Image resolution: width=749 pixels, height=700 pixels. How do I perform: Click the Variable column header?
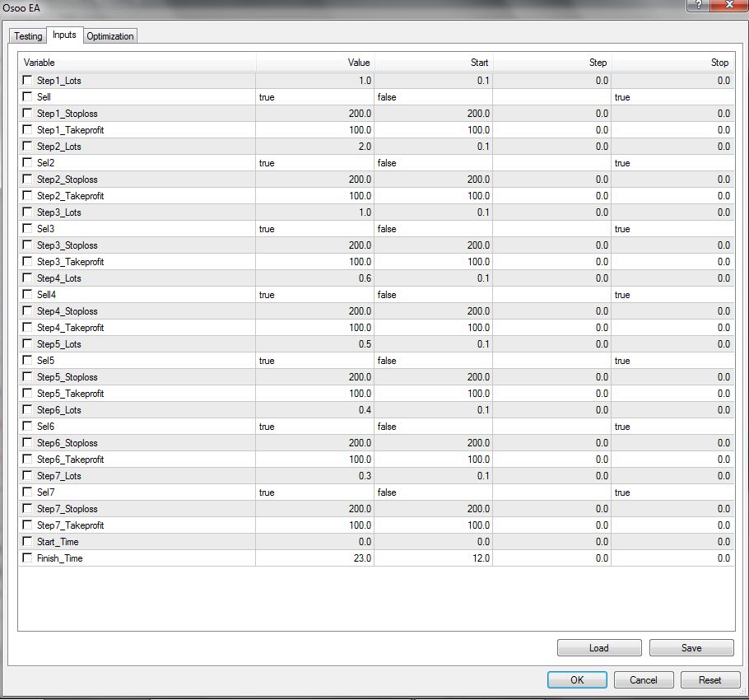[x=137, y=63]
